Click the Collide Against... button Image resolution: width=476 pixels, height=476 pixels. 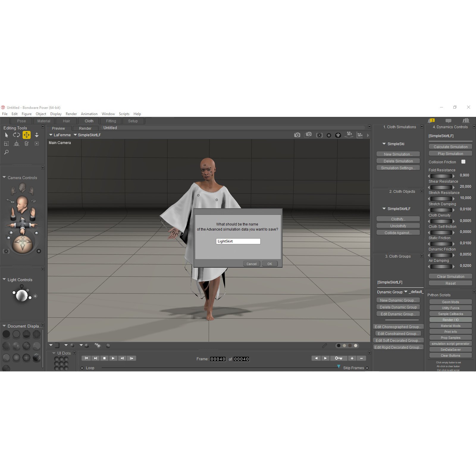[x=398, y=233]
